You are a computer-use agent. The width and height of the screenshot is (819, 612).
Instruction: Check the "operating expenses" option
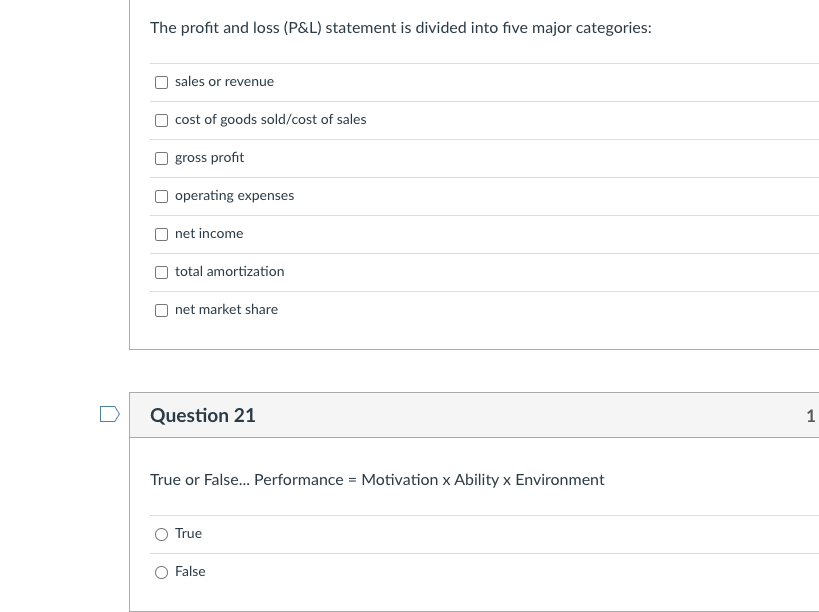click(161, 196)
